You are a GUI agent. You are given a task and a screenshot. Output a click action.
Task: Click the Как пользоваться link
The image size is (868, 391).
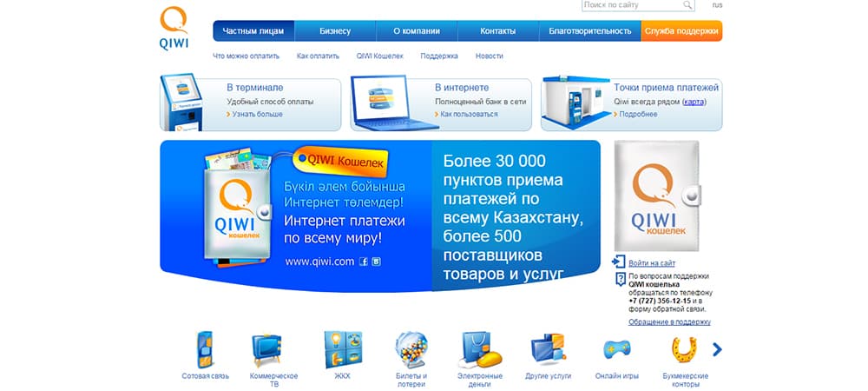469,114
